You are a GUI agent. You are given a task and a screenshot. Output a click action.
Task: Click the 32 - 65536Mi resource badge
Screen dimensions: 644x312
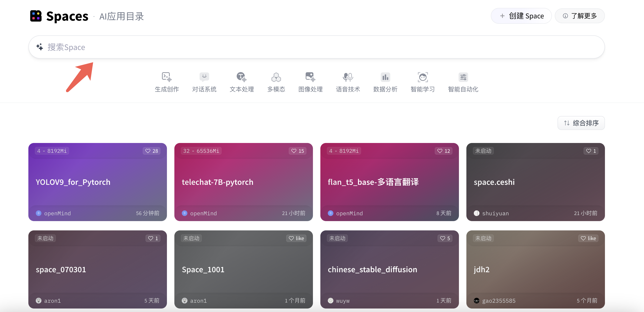(201, 151)
